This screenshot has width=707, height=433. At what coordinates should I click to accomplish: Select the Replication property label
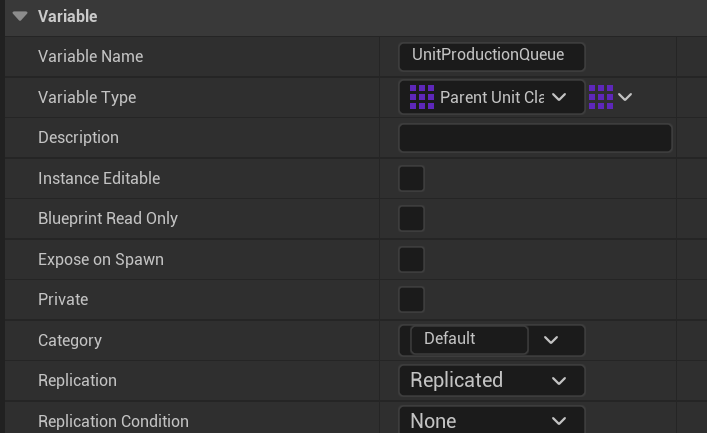point(77,381)
